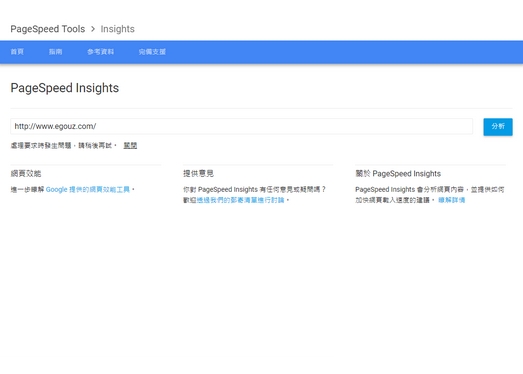Focus the URL field containing http://www.egouz.com/
523x374 pixels.
[x=241, y=126]
